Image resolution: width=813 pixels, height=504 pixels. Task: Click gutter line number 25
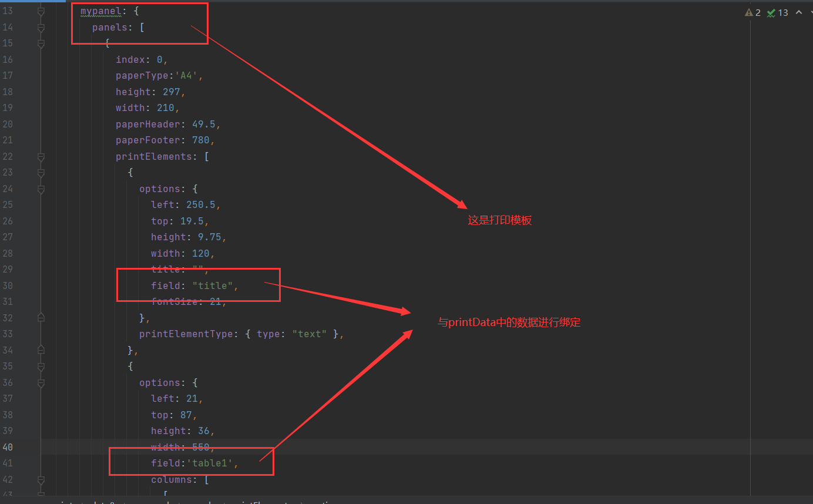click(x=8, y=204)
